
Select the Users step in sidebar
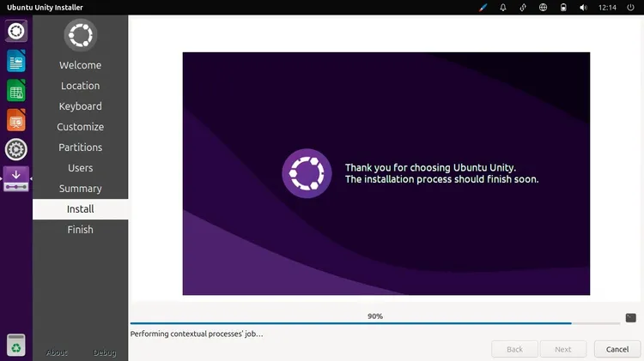[80, 168]
